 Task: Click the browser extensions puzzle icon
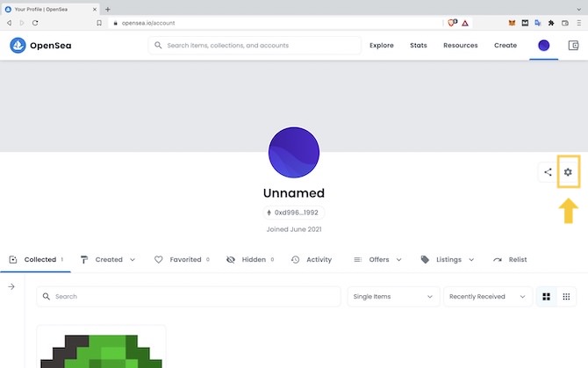click(550, 23)
